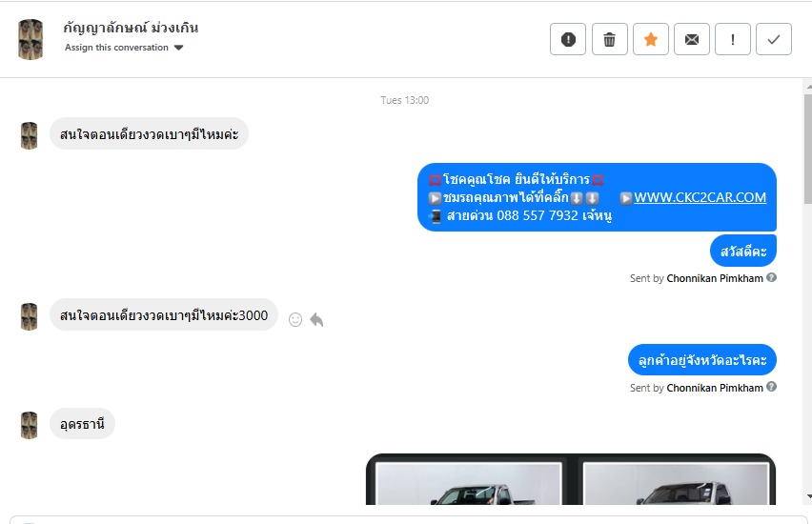Open customer profile picture in header
812x524 pixels.
(x=30, y=39)
